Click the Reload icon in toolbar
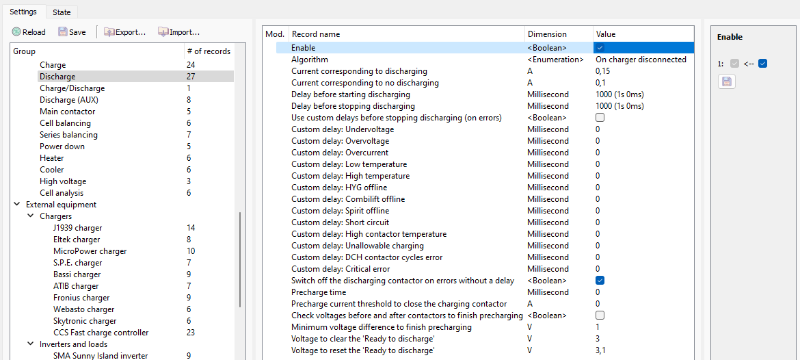800x360 pixels. [x=16, y=32]
